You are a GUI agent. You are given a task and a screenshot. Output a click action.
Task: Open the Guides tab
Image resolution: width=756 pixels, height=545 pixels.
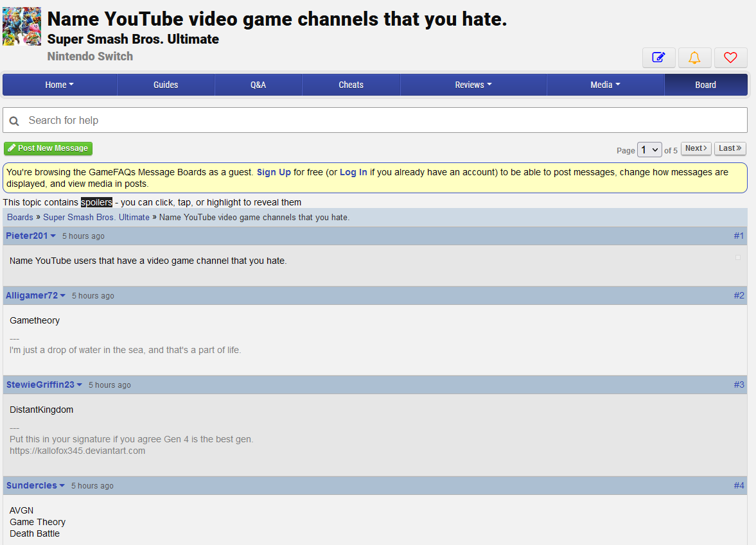click(x=166, y=85)
